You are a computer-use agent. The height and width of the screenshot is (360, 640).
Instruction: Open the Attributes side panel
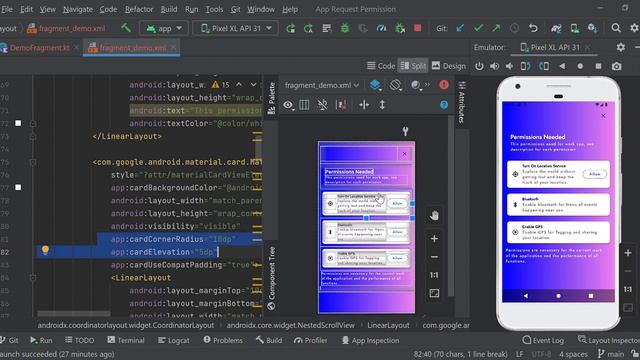coord(462,102)
